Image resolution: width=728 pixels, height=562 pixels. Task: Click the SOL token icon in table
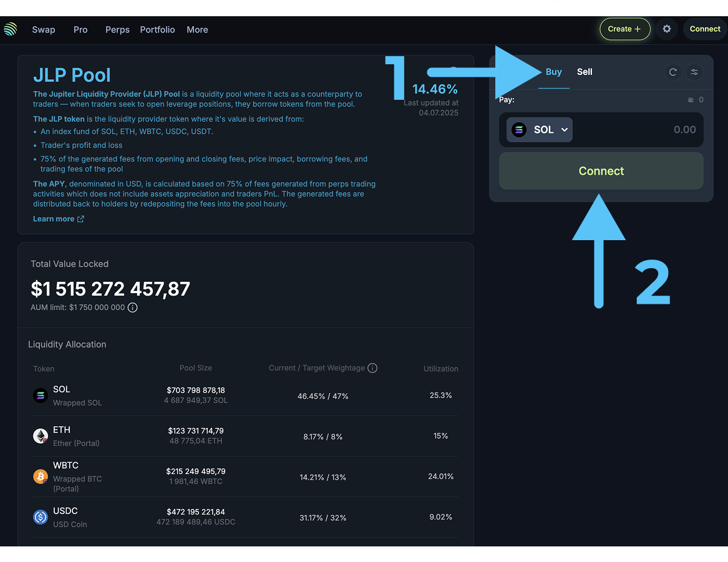(x=41, y=395)
